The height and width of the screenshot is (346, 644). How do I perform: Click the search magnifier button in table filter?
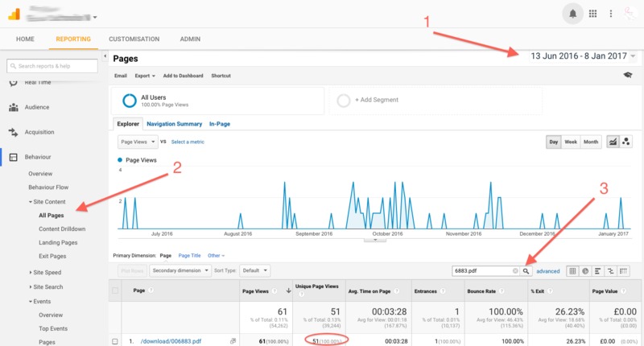tap(526, 271)
